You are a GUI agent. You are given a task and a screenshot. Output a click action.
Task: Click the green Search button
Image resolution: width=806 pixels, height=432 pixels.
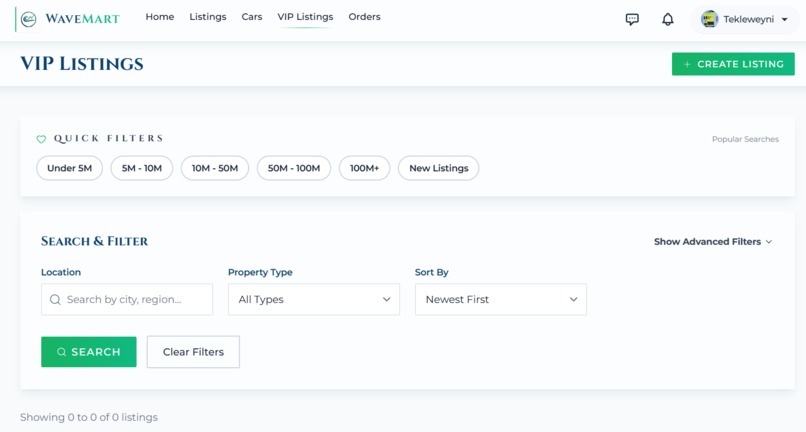[89, 352]
